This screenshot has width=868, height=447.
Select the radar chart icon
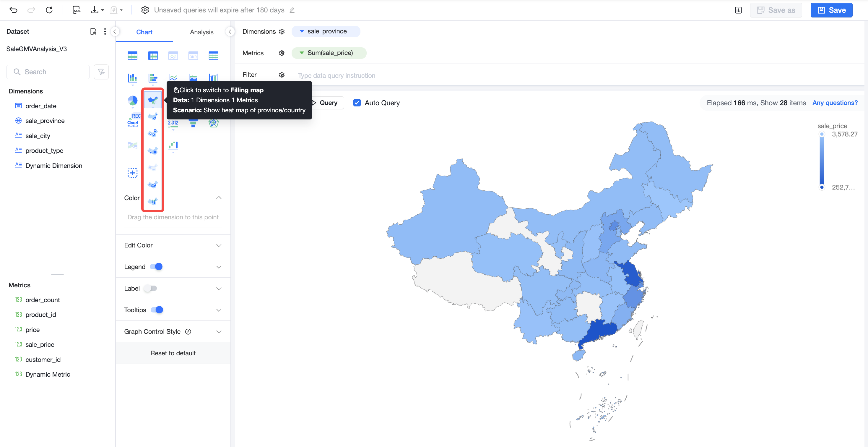(x=213, y=123)
